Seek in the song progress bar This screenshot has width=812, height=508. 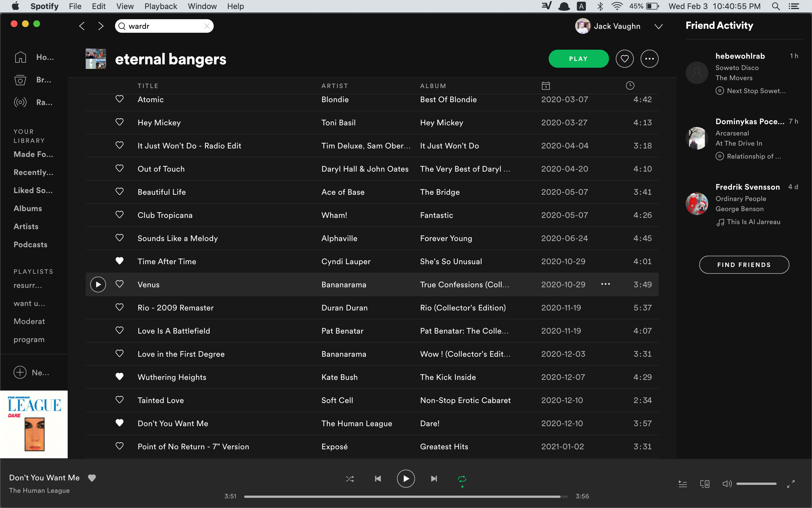[x=406, y=496]
